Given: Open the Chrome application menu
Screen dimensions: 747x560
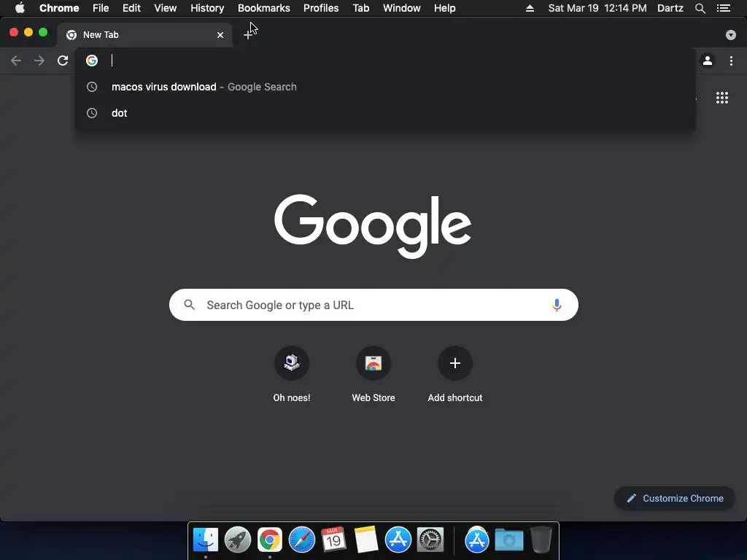Looking at the screenshot, I should [x=59, y=8].
